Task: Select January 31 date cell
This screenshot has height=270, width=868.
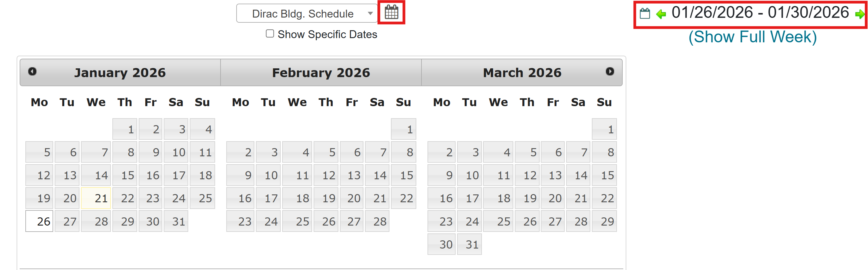Action: (x=176, y=221)
